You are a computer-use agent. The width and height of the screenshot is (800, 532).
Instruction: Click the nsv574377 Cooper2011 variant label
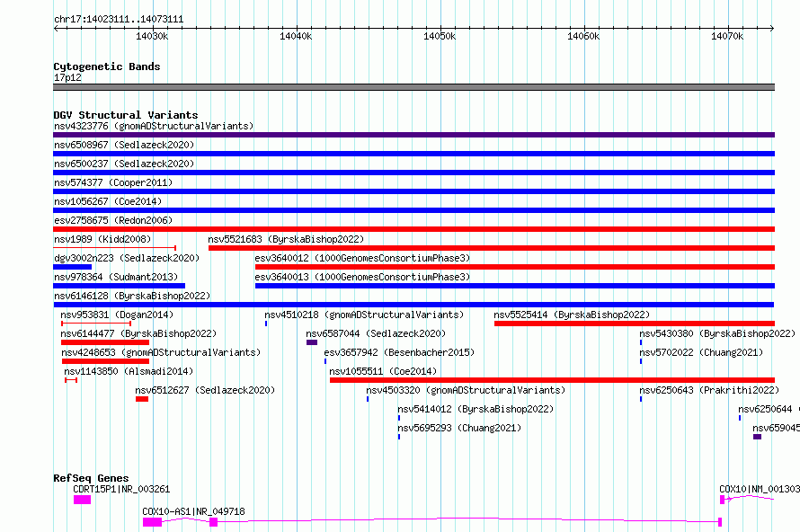coord(113,182)
